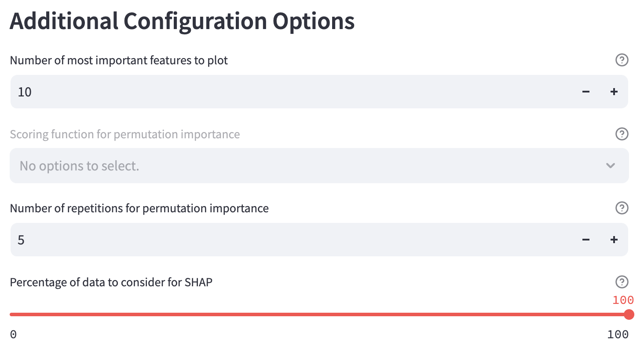The image size is (644, 355).
Task: Click the 0 label under the slider
Action: 13,334
